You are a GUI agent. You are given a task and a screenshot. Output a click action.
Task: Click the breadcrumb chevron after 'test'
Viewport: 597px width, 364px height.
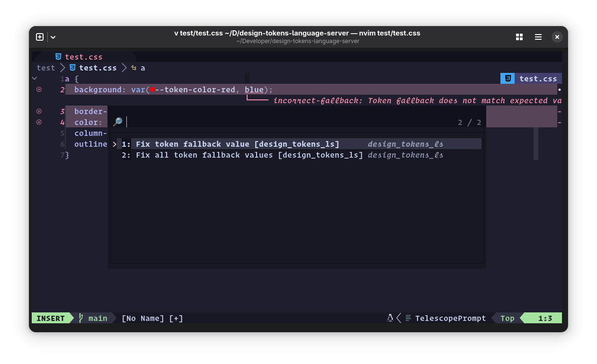coord(62,67)
